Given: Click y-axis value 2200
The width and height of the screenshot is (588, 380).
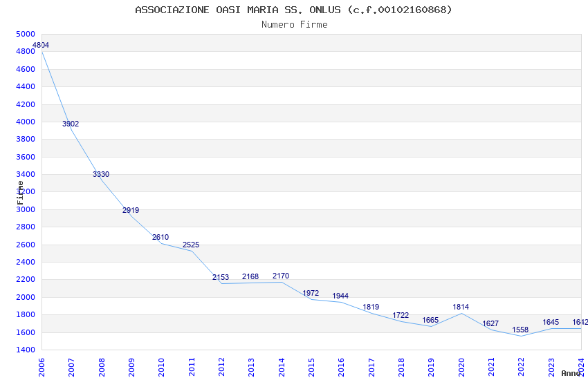Looking at the screenshot, I should [x=26, y=279].
